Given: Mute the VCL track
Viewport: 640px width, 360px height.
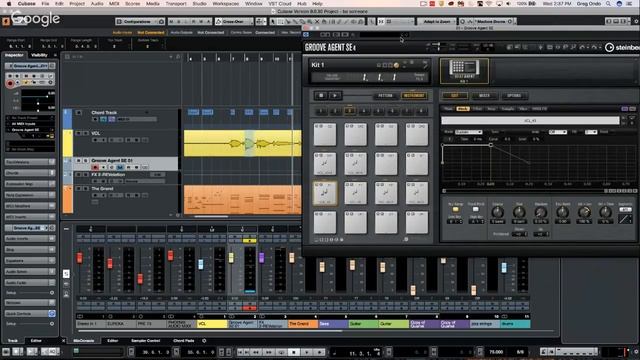Looking at the screenshot, I should coord(78,133).
